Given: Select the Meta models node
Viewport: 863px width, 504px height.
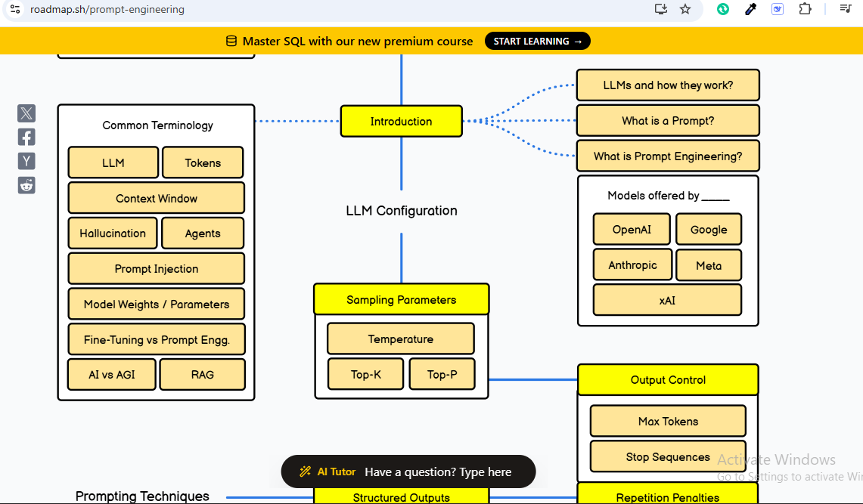Looking at the screenshot, I should [x=709, y=265].
